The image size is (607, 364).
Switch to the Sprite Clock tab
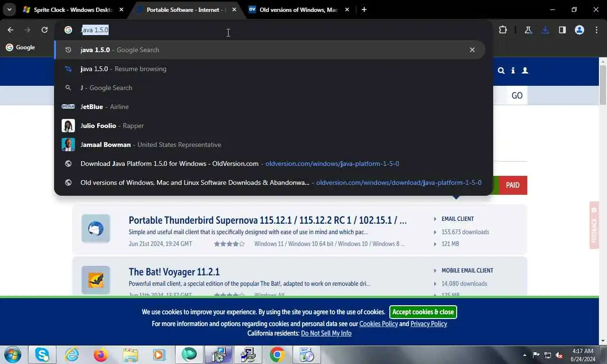coord(74,9)
